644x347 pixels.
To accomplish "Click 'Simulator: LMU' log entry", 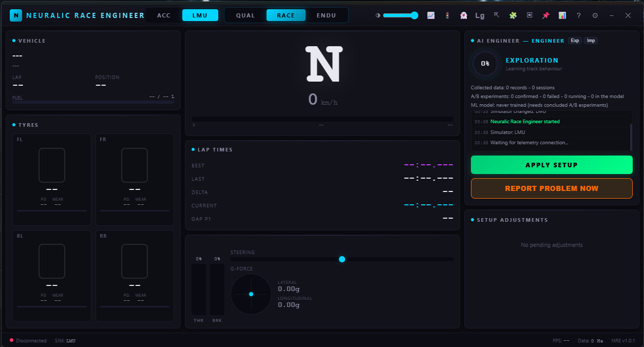I will [x=507, y=132].
